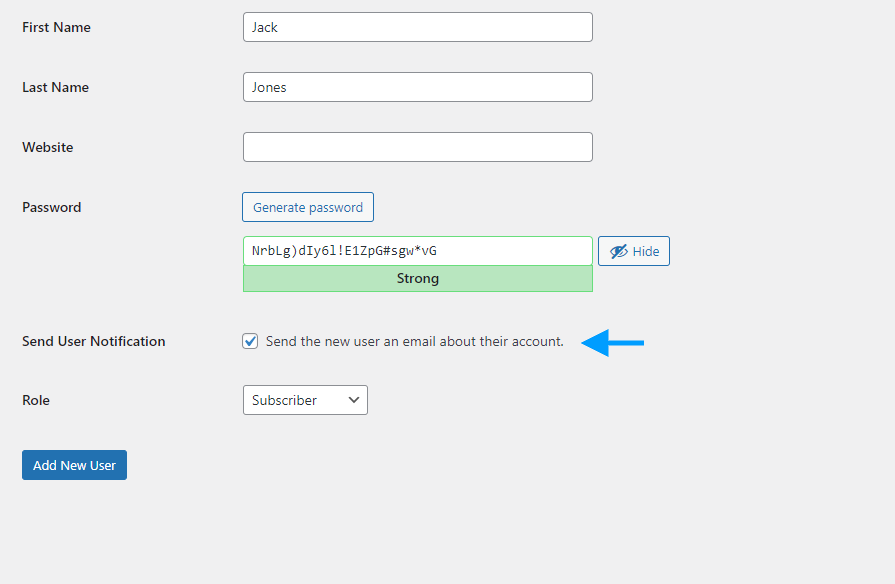Click the First Name label
The height and width of the screenshot is (584, 895).
(57, 27)
